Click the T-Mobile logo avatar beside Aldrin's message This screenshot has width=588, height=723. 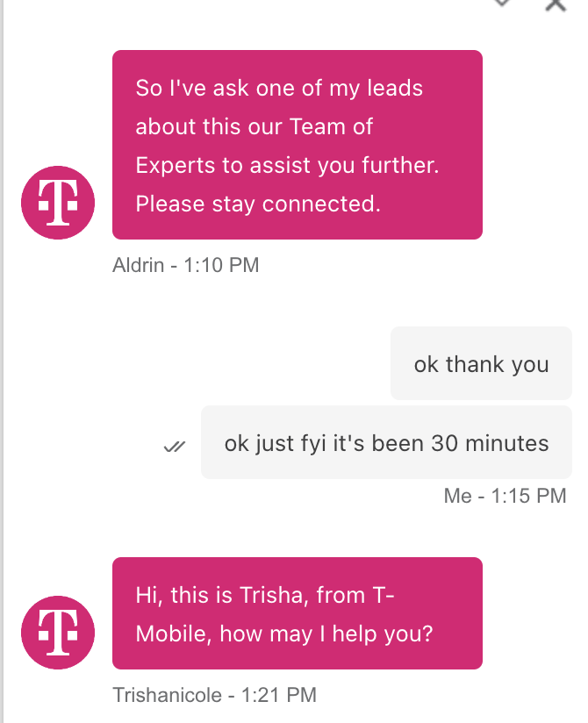(x=57, y=202)
